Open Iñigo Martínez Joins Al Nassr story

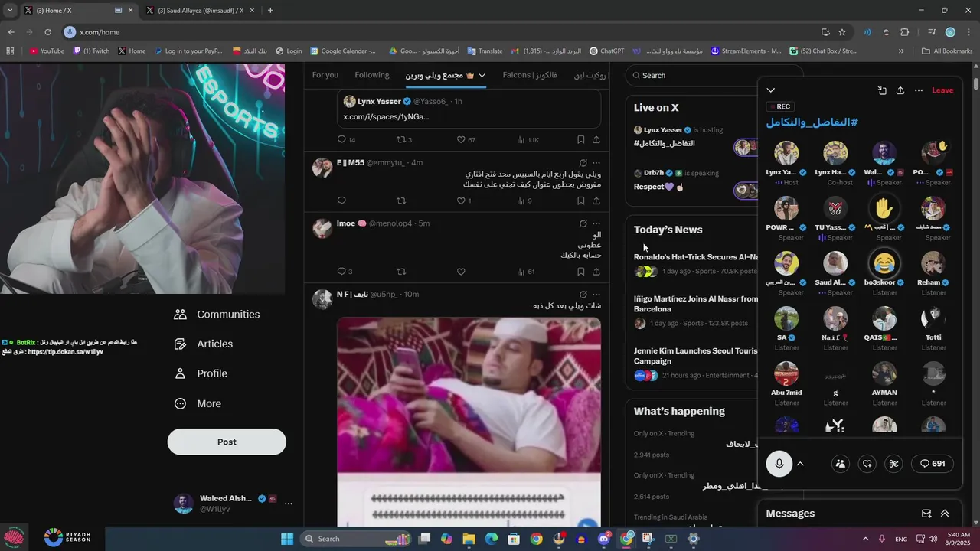pyautogui.click(x=696, y=304)
